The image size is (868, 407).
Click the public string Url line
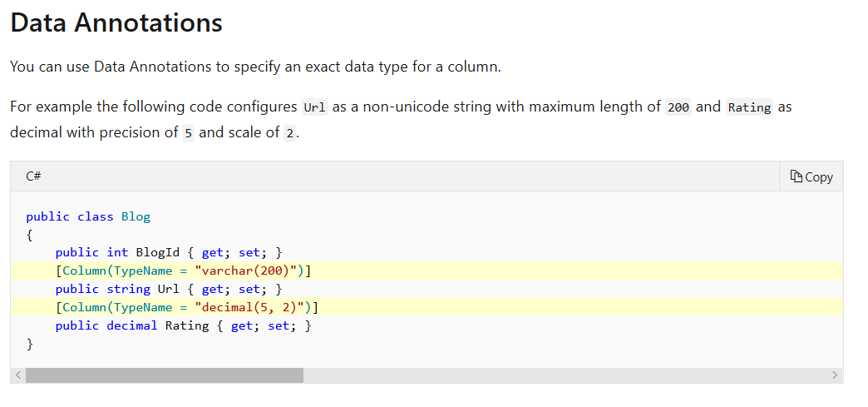(169, 289)
